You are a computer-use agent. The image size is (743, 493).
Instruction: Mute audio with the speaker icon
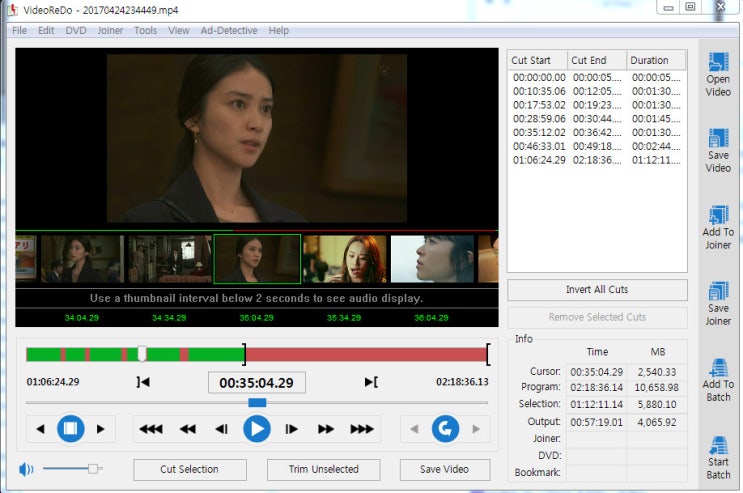25,468
